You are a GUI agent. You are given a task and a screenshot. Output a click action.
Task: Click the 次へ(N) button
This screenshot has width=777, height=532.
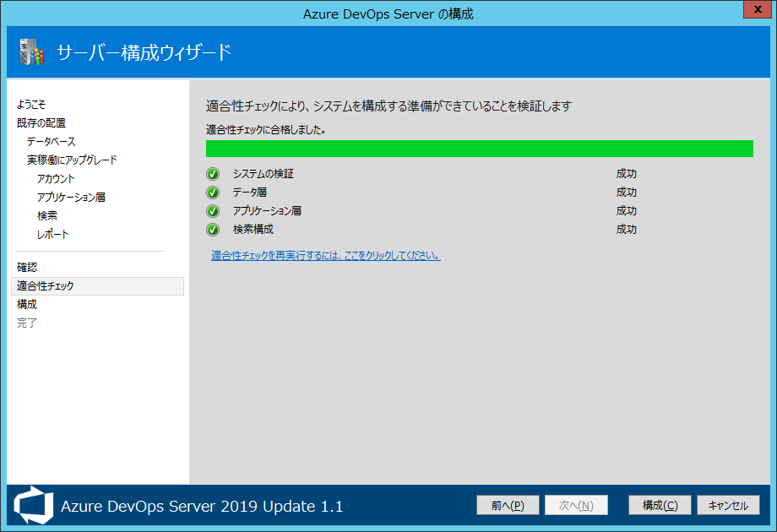576,505
